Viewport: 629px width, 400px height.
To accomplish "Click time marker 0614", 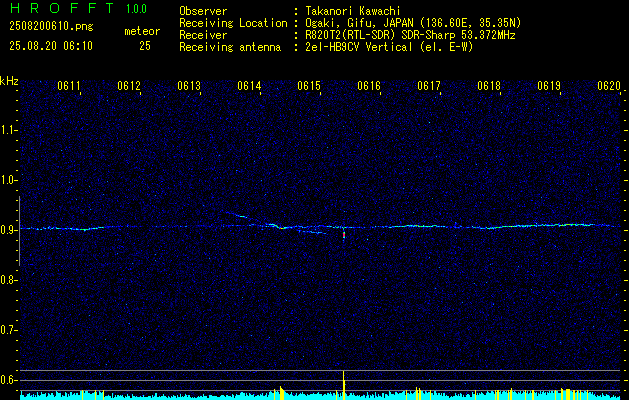I will pos(249,86).
